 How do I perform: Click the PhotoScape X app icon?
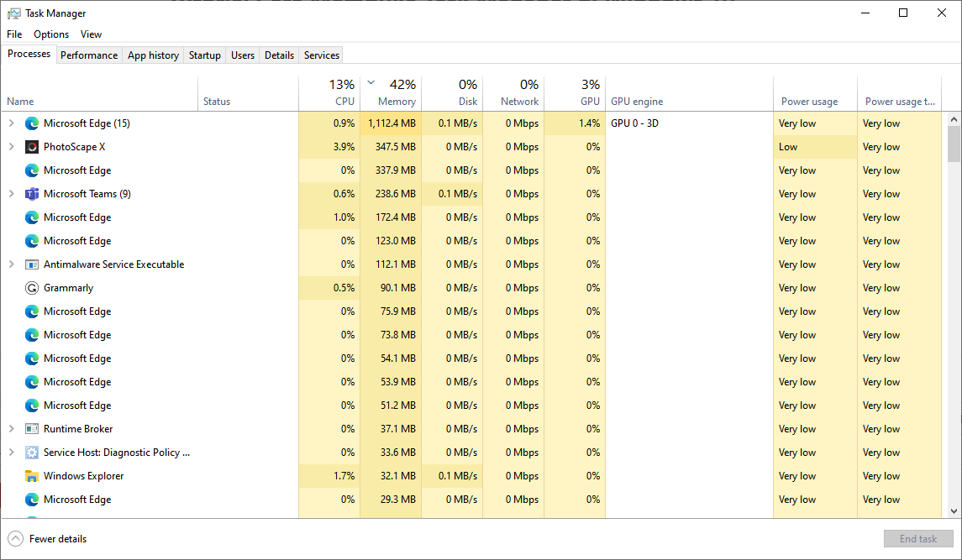click(32, 147)
